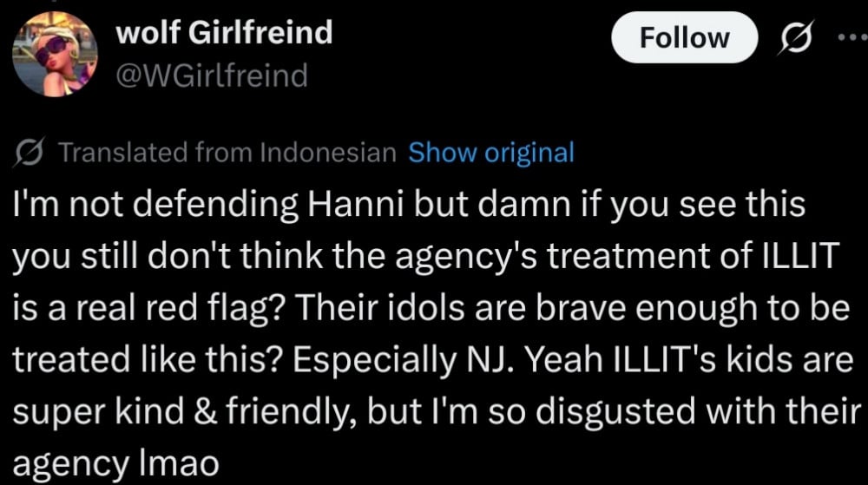Screen dimensions: 868x485
Task: Open the "wolf Girlfreind" display name
Action: [x=223, y=33]
